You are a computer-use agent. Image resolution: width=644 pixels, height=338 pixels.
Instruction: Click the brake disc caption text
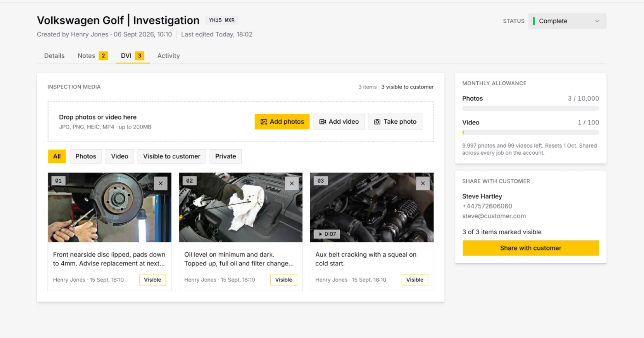109,259
